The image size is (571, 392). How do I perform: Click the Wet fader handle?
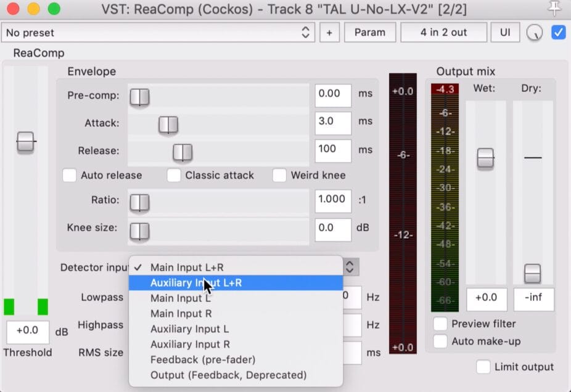[485, 158]
